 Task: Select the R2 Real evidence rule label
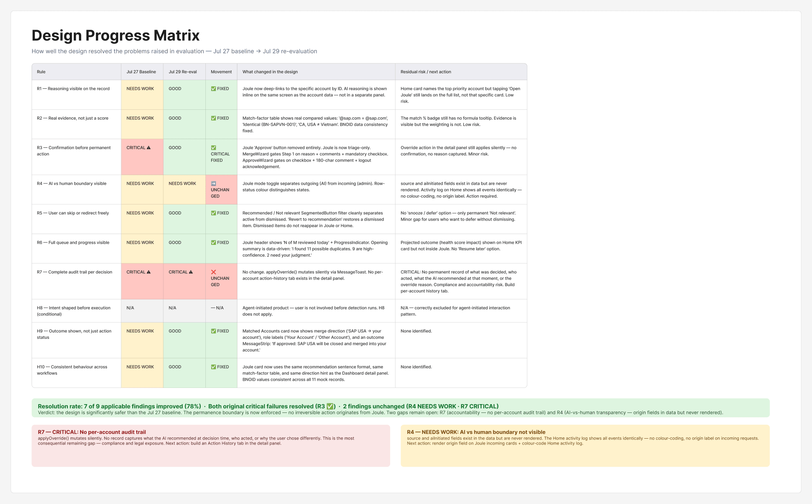pyautogui.click(x=73, y=118)
